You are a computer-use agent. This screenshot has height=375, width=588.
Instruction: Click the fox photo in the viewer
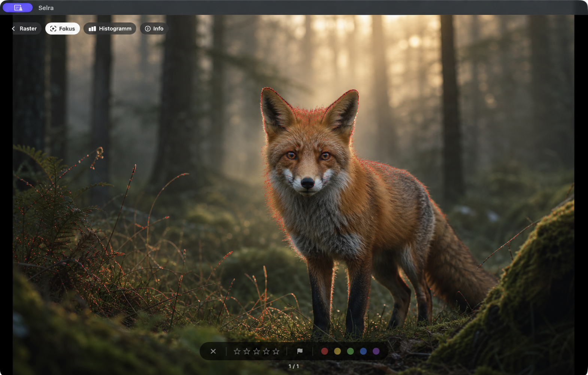point(294,195)
